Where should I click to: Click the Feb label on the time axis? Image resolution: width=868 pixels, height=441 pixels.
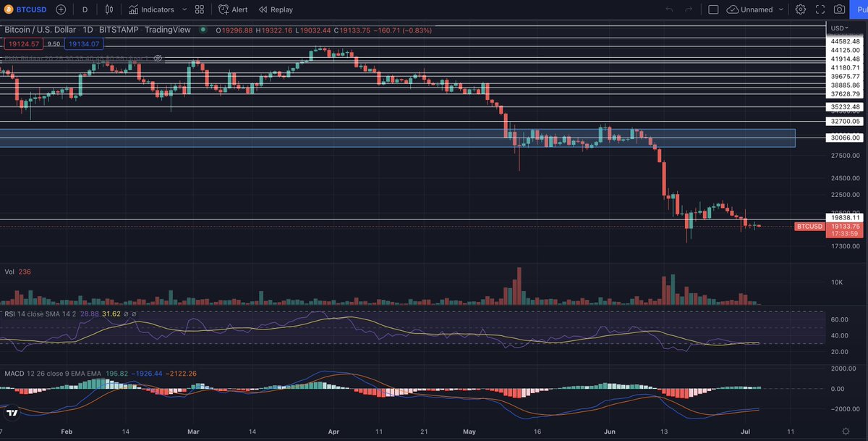(x=67, y=431)
